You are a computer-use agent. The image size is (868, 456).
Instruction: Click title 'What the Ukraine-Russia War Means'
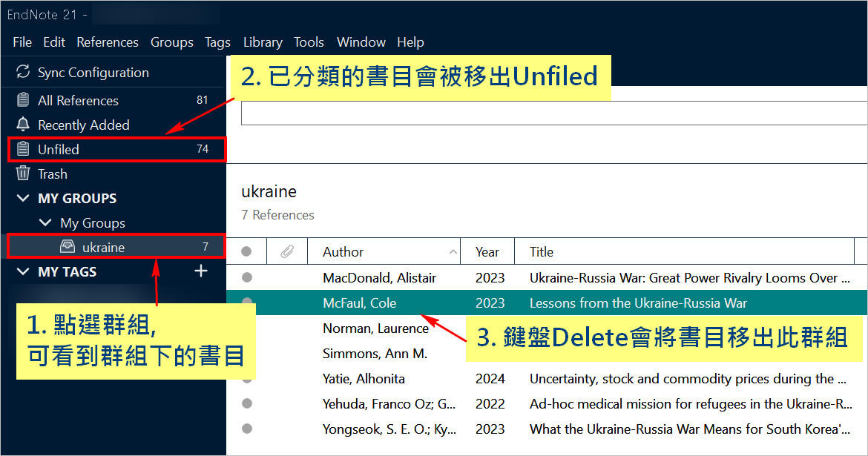[x=690, y=429]
